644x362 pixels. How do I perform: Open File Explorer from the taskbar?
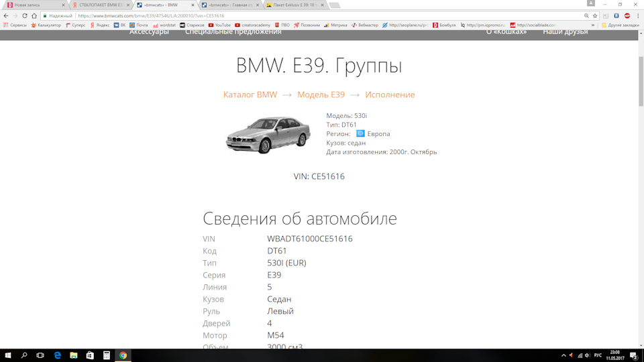pos(74,355)
